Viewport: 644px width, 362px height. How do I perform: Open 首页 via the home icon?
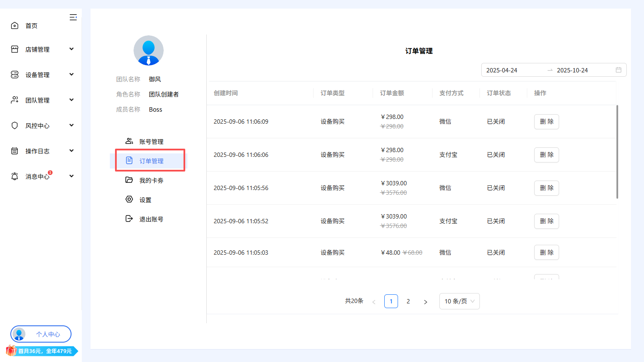click(15, 25)
